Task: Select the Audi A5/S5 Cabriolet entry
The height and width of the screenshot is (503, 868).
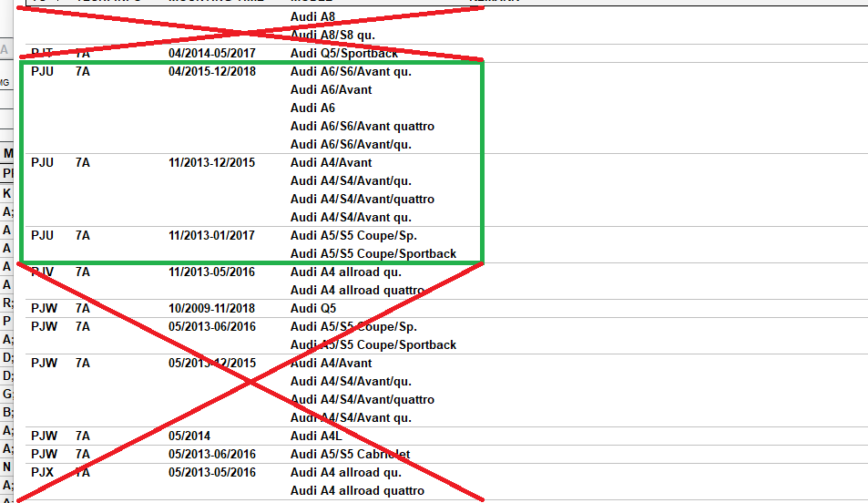Action: point(350,454)
